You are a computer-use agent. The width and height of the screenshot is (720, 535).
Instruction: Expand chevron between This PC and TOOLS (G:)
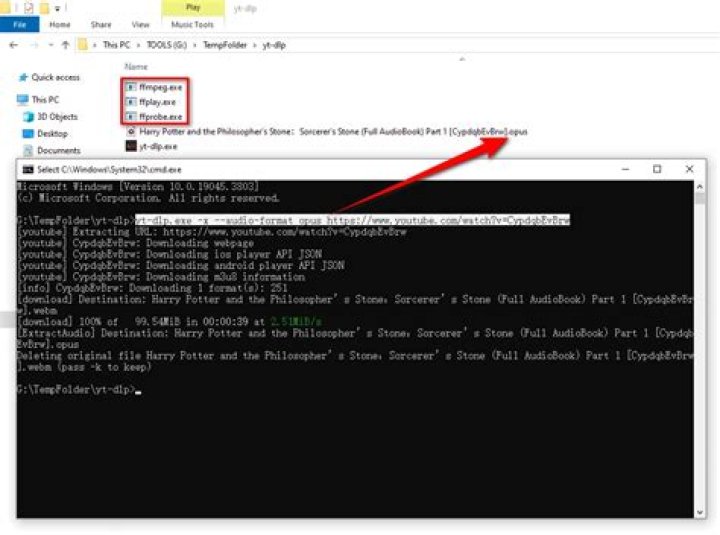pyautogui.click(x=138, y=45)
